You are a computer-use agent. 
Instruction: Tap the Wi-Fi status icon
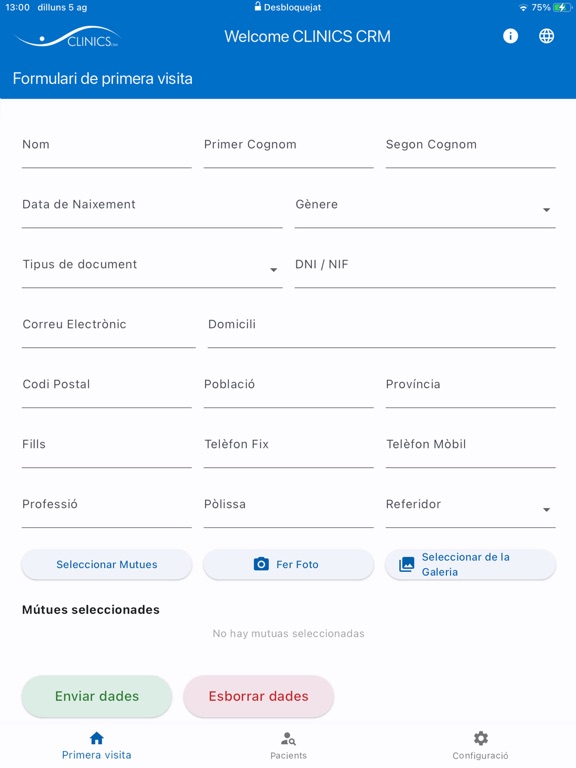pos(523,8)
